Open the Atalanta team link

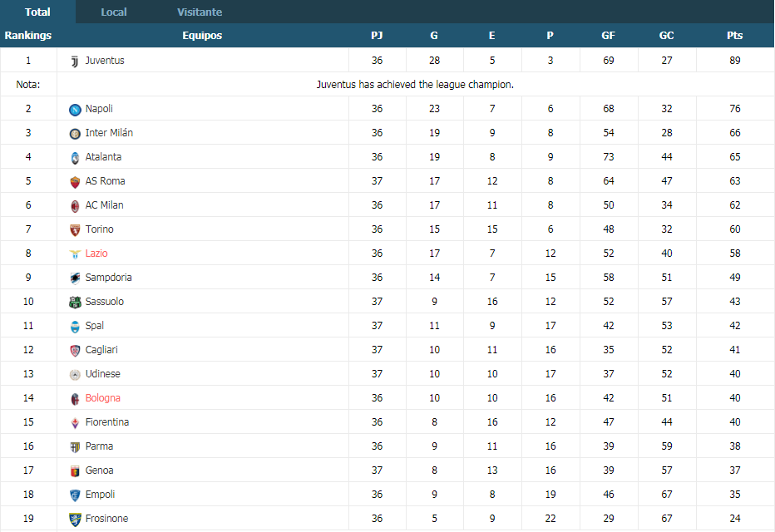coord(103,157)
